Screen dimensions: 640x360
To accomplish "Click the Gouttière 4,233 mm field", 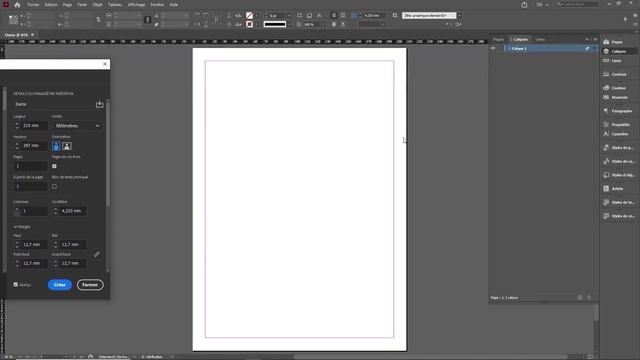I will tap(73, 211).
